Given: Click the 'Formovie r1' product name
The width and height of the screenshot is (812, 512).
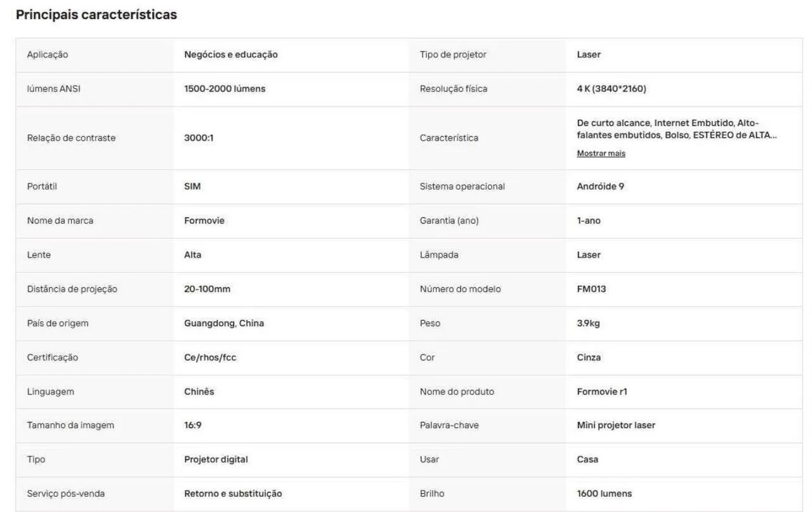Looking at the screenshot, I should click(x=602, y=392).
